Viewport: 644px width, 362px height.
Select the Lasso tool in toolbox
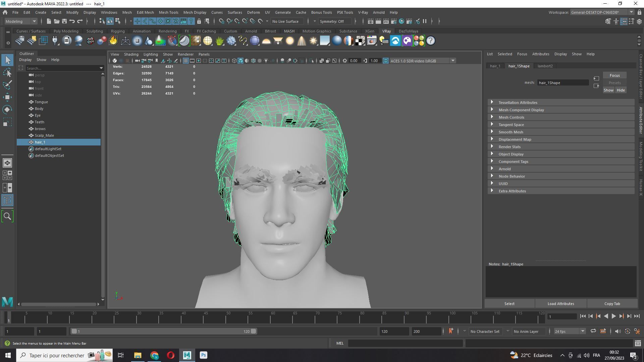(x=8, y=73)
